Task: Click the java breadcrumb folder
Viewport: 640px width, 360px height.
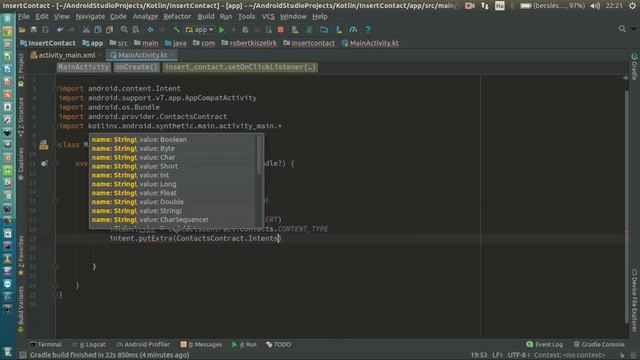Action: point(176,43)
